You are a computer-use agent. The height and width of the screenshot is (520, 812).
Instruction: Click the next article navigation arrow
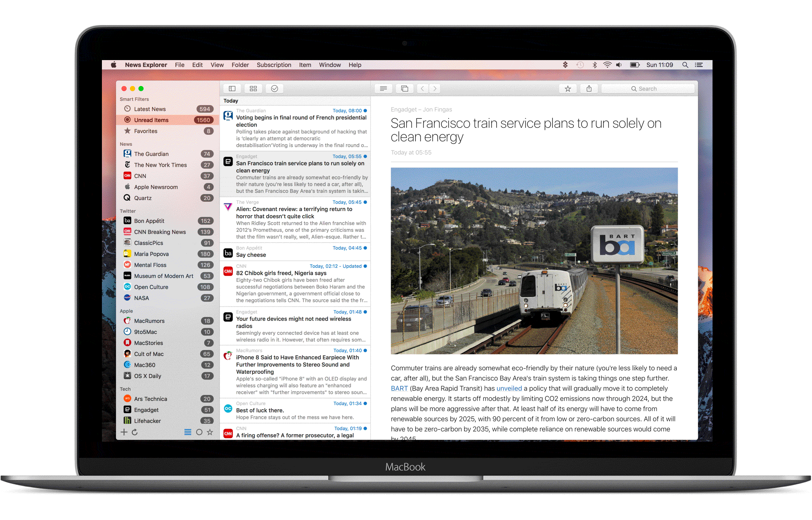[436, 90]
